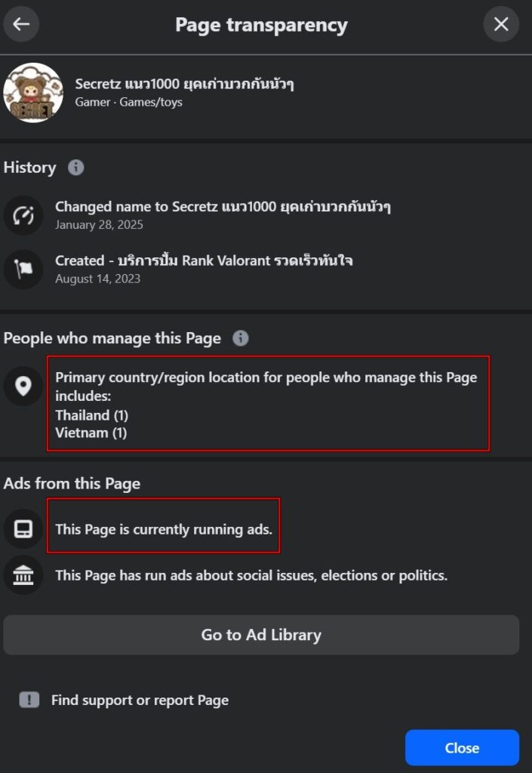Click the social issues, elections or politics ads text
Viewport: 532px width, 773px height.
click(x=251, y=575)
